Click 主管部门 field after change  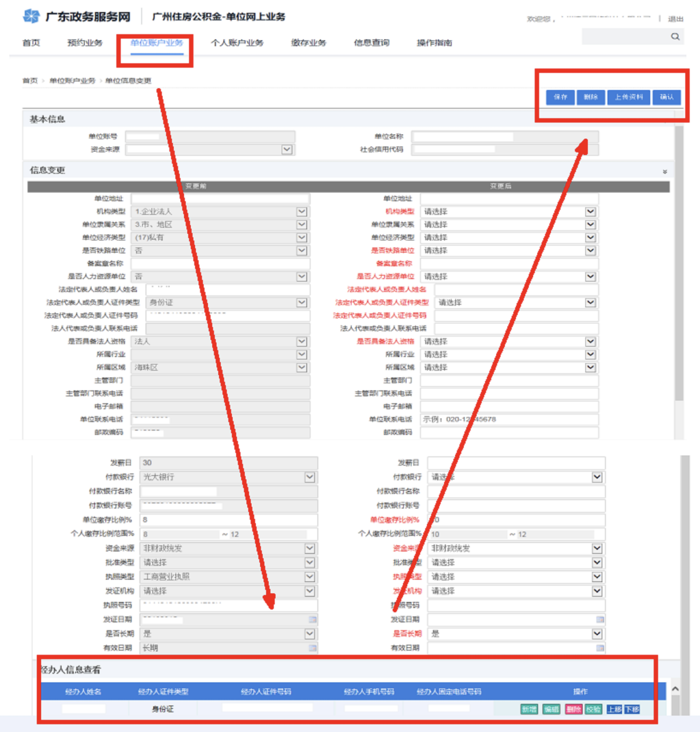coord(509,381)
